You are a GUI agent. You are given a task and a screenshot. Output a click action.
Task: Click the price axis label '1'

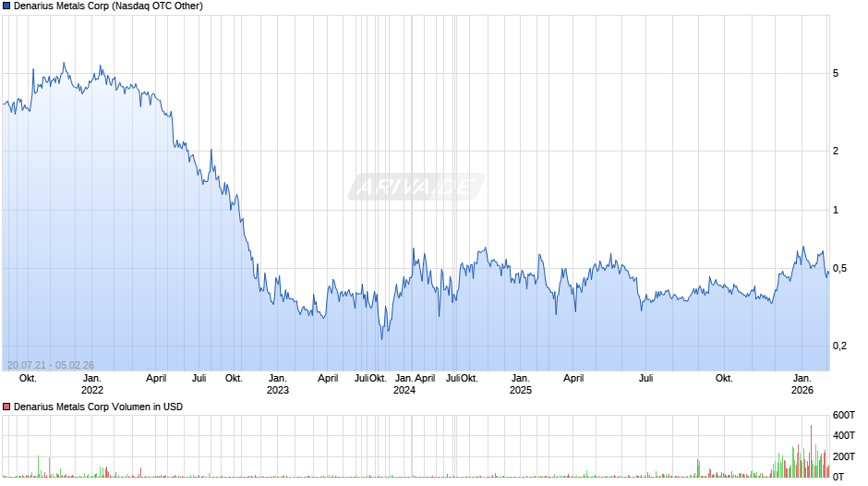click(x=836, y=210)
